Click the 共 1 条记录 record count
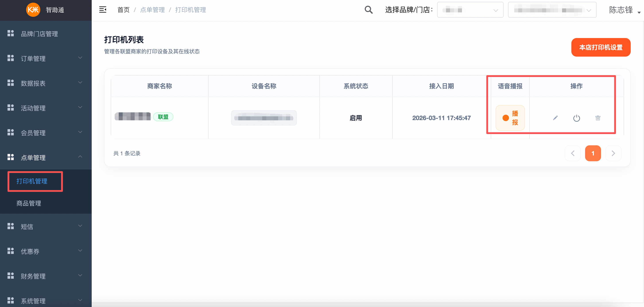 (127, 153)
